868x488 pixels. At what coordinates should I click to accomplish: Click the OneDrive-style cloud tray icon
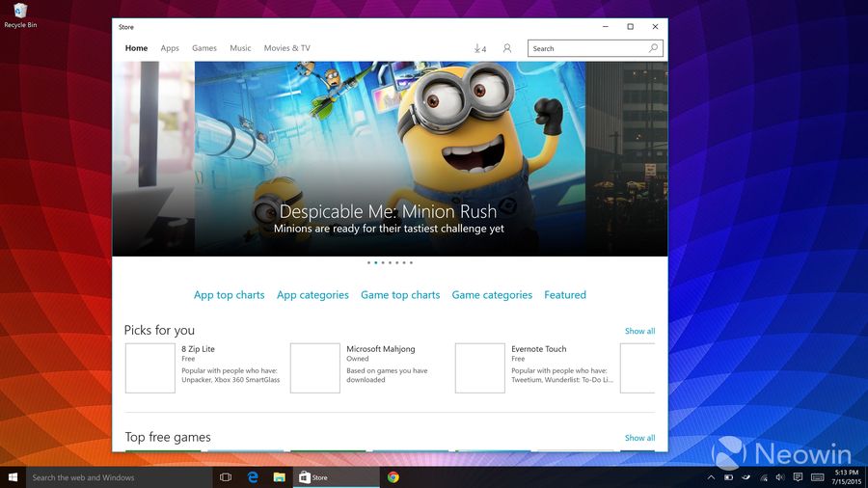[x=746, y=477]
